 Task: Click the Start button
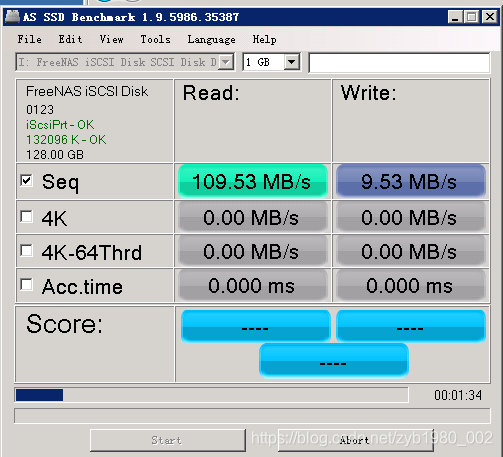168,440
